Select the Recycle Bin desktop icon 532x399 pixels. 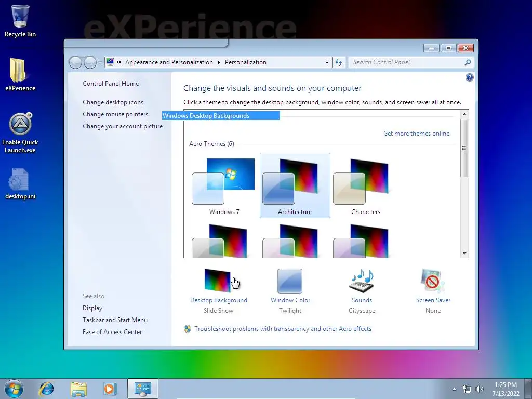20,21
